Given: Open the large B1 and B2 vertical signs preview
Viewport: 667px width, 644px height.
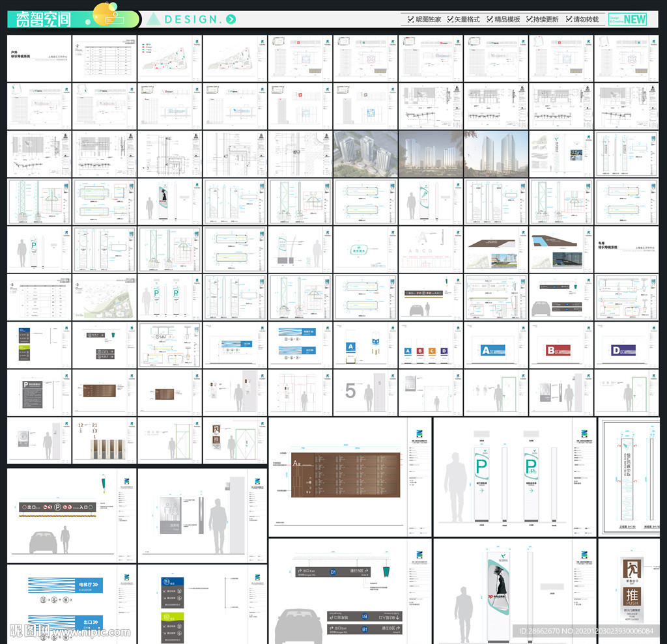Looking at the screenshot, I should click(x=203, y=604).
